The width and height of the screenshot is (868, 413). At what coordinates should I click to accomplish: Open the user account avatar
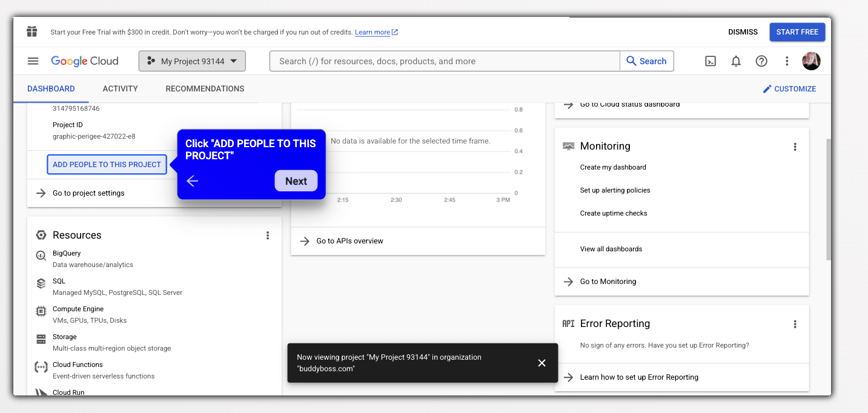coord(811,61)
